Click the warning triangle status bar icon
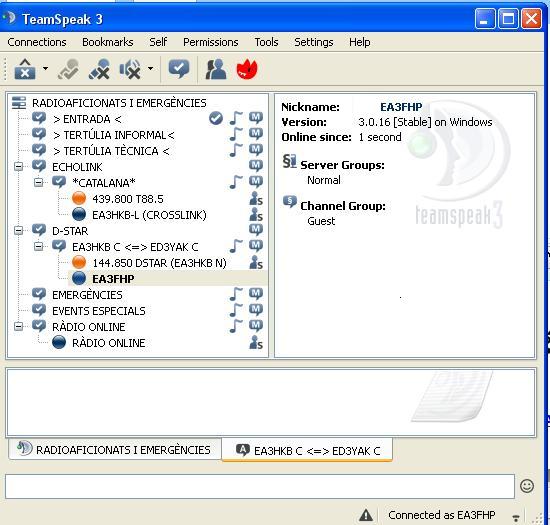This screenshot has width=550, height=525. pyautogui.click(x=366, y=515)
